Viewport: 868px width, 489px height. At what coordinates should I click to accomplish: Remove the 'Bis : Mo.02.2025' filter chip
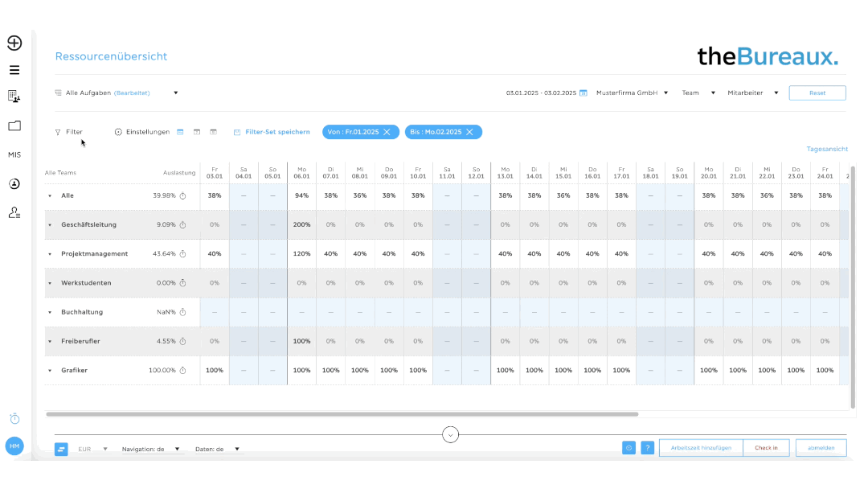pyautogui.click(x=469, y=132)
